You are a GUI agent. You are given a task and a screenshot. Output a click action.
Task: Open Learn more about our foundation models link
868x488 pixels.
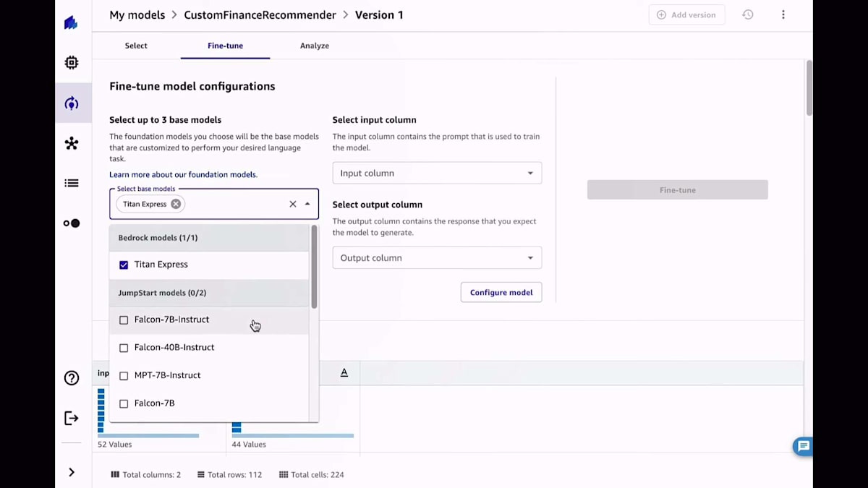tap(183, 174)
